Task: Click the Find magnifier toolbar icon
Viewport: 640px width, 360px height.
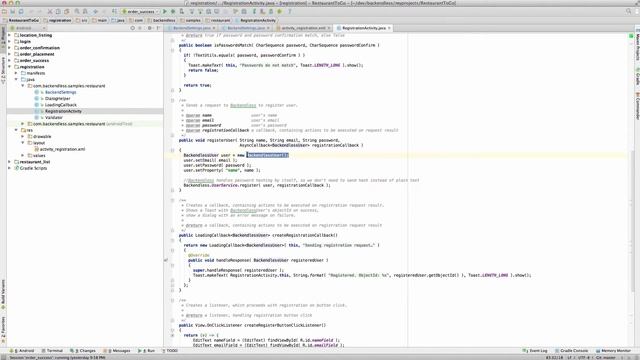Action: pyautogui.click(x=77, y=11)
